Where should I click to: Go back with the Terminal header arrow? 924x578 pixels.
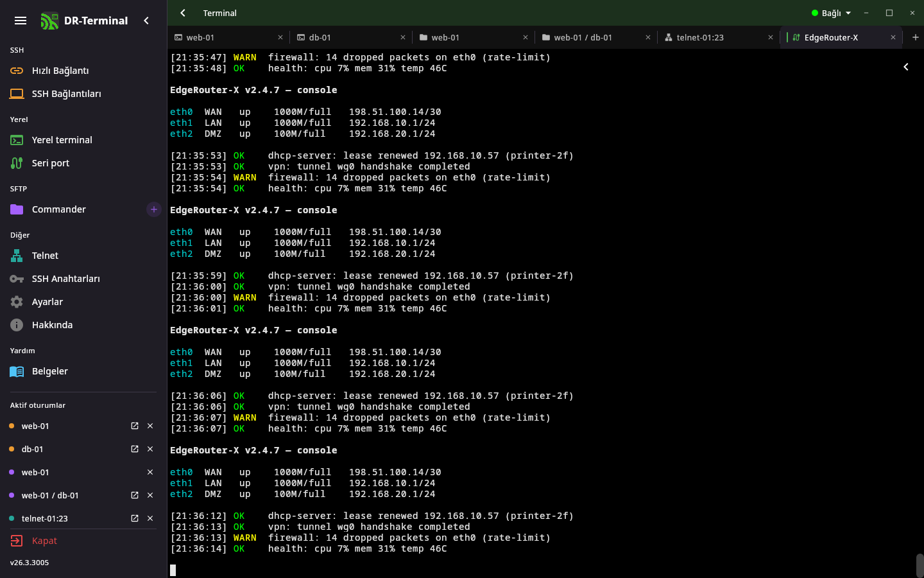click(183, 13)
